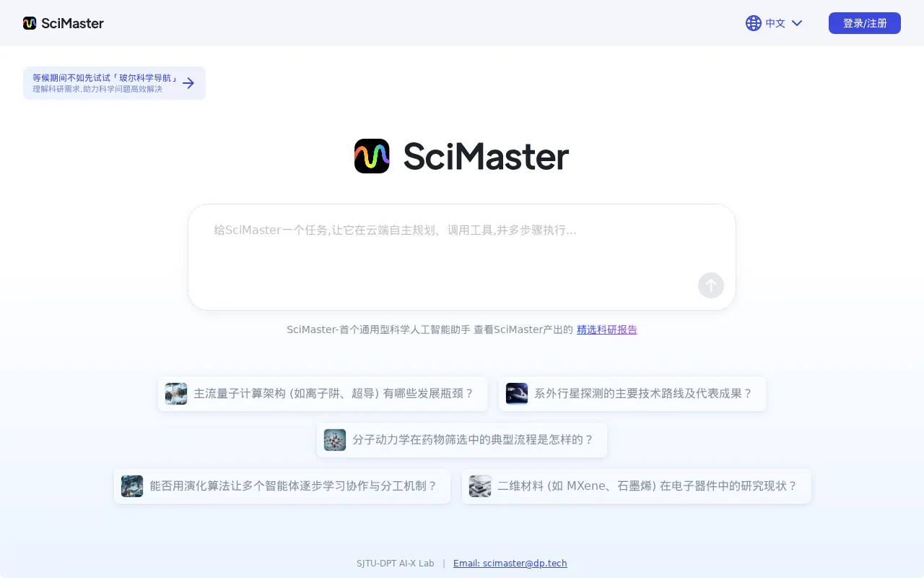
Task: Click the large rainbow SciMaster logo icon
Action: coord(372,156)
